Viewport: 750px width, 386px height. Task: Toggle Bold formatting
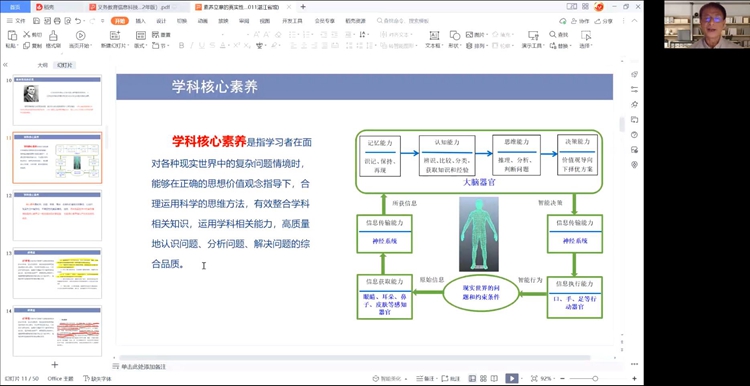click(181, 45)
